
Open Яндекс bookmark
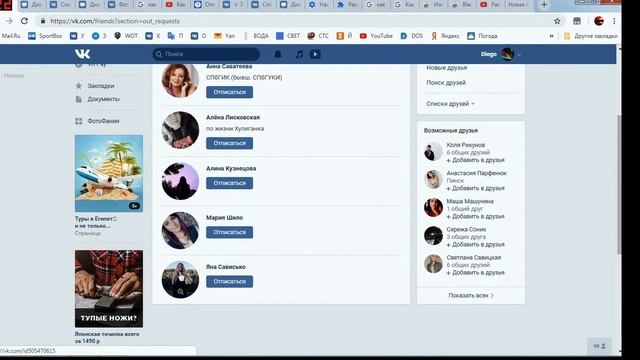pyautogui.click(x=445, y=36)
